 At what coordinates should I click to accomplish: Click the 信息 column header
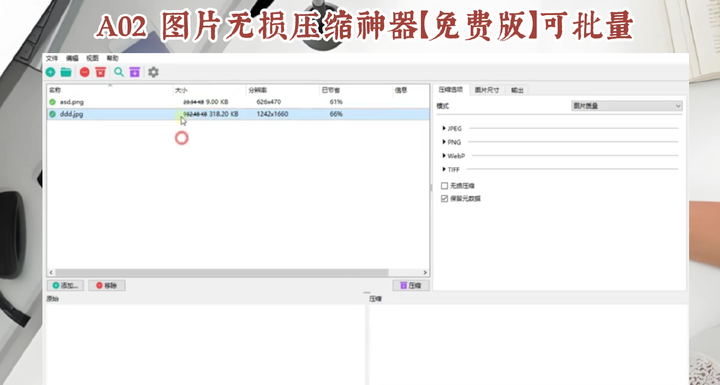[411, 90]
